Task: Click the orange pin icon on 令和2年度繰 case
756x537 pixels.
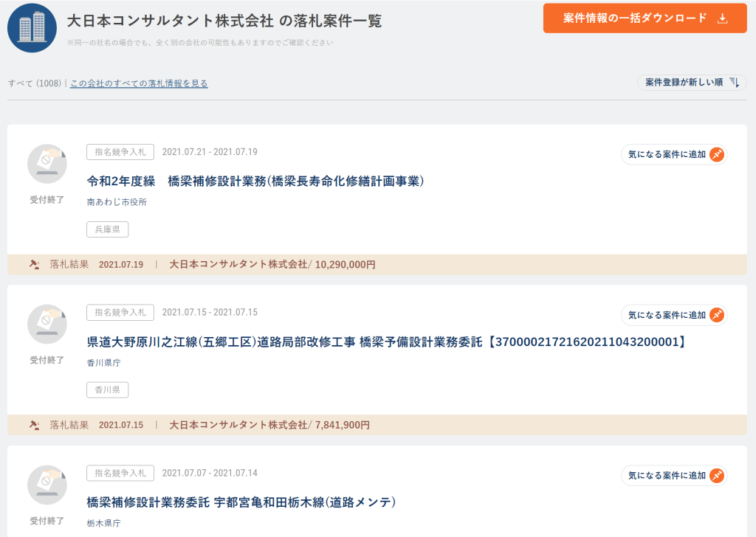Action: (717, 155)
